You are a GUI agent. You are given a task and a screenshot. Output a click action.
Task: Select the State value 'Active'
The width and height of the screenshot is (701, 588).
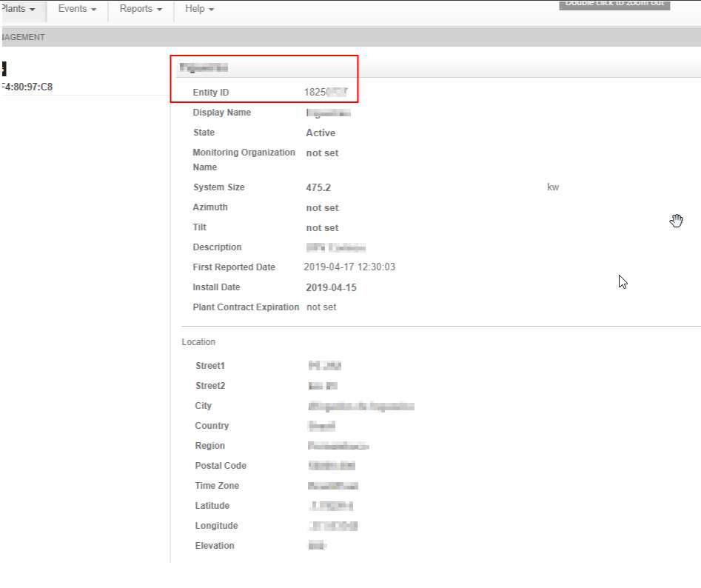[321, 133]
